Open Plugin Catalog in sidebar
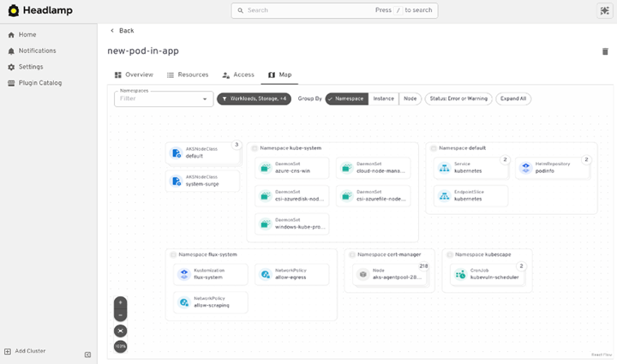This screenshot has height=364, width=617. 39,83
